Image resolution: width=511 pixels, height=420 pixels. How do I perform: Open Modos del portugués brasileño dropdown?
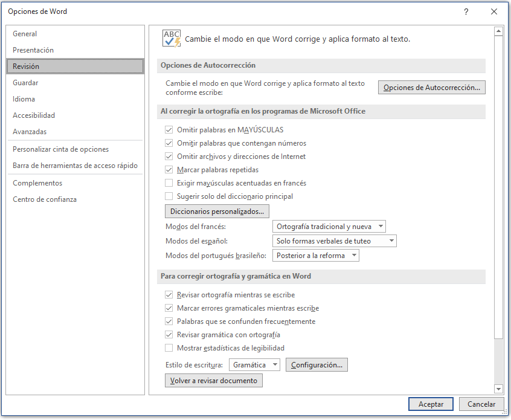315,256
